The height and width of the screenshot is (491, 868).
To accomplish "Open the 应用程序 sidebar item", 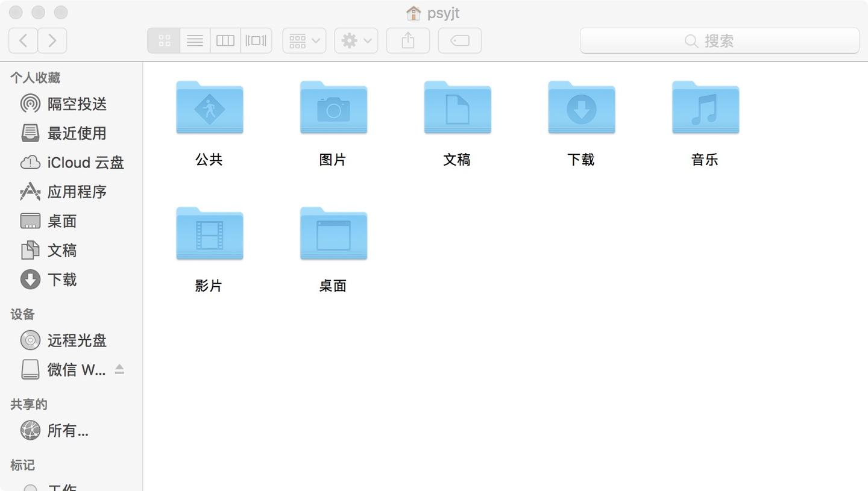I will [x=77, y=192].
